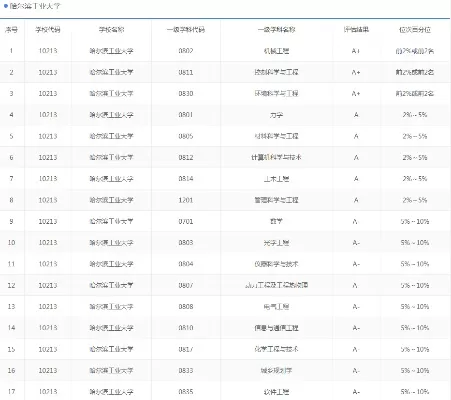Select subject code 0805
Screen dimensions: 451x400
coord(186,136)
